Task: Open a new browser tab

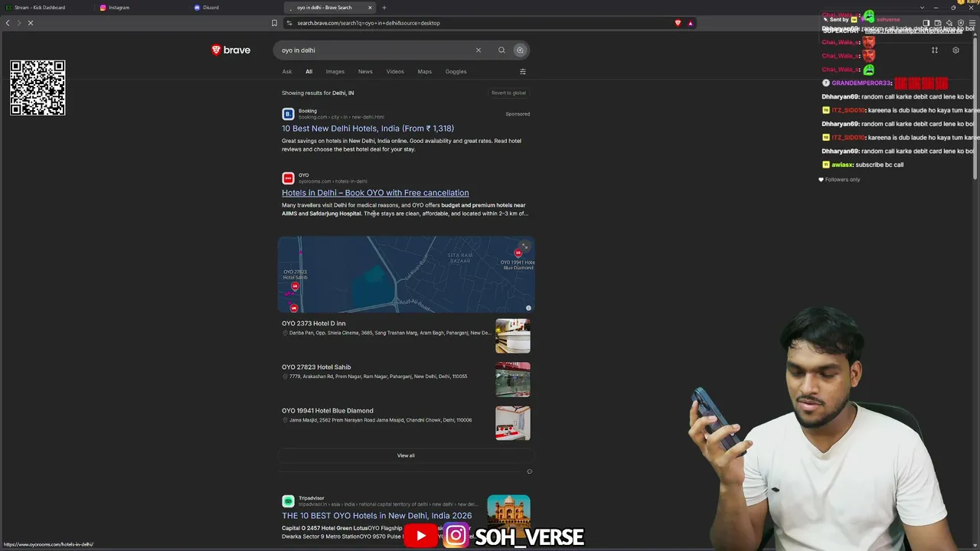Action: tap(384, 8)
